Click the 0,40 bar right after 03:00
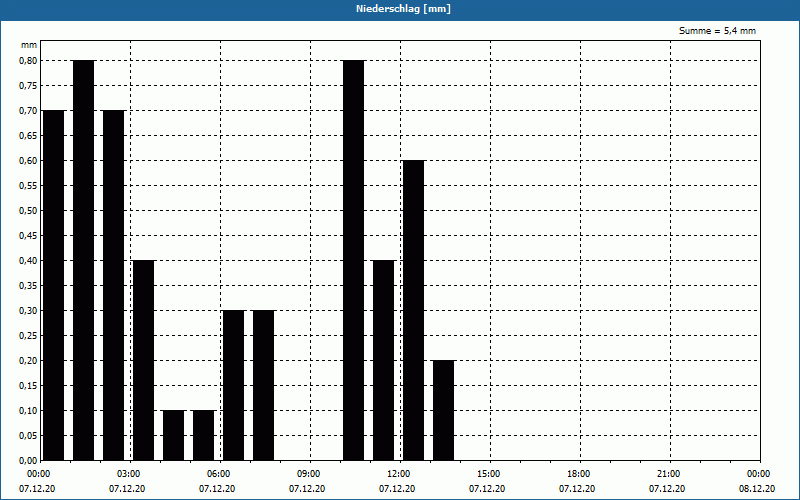This screenshot has height=500, width=800. (143, 360)
